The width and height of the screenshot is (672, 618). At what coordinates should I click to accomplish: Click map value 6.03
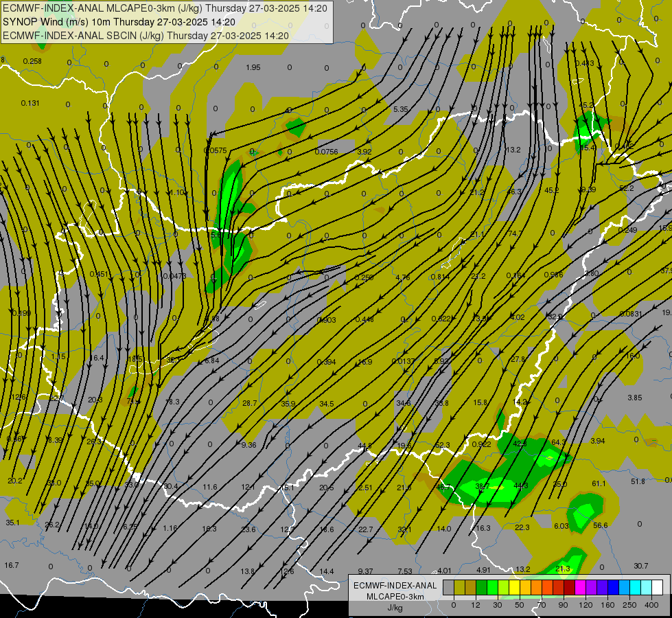[x=561, y=526]
